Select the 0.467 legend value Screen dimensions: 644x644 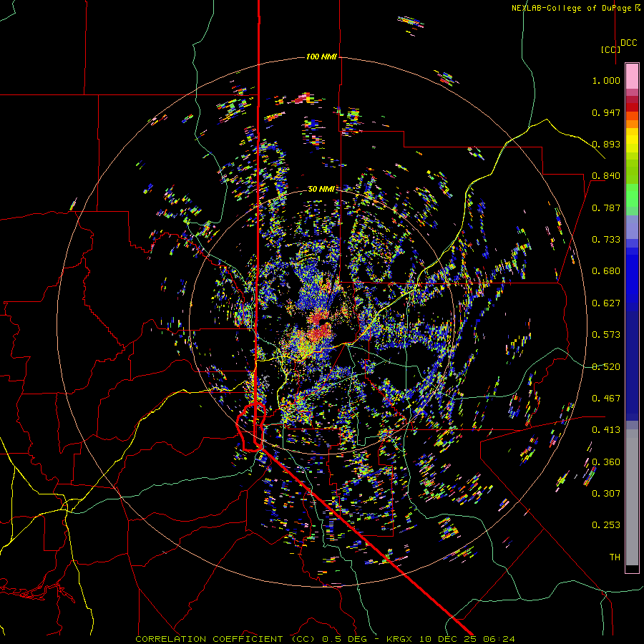[x=606, y=399]
